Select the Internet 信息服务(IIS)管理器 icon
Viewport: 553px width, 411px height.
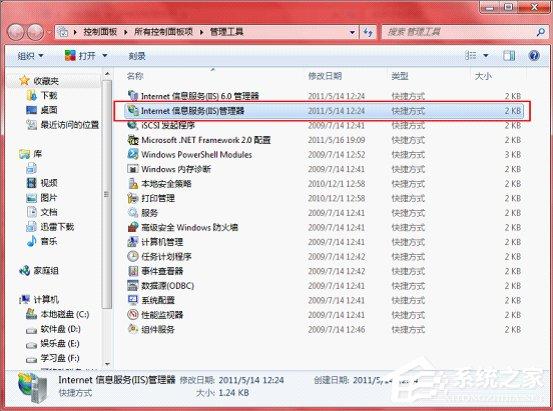click(133, 110)
